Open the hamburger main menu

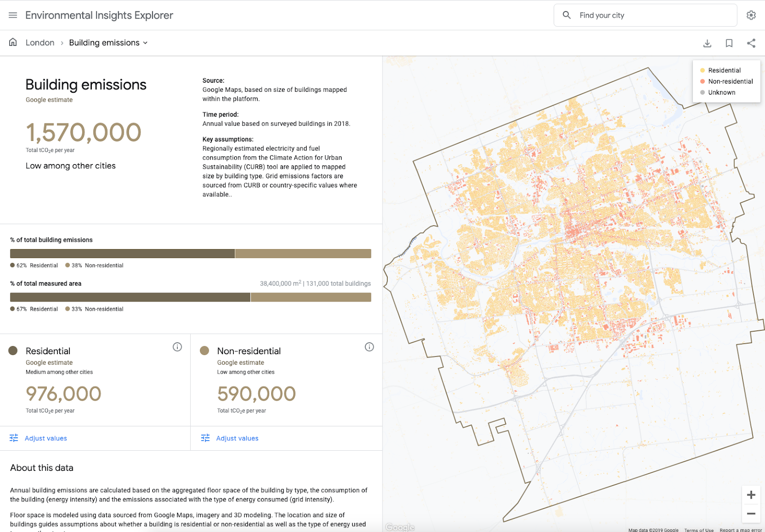[x=13, y=15]
